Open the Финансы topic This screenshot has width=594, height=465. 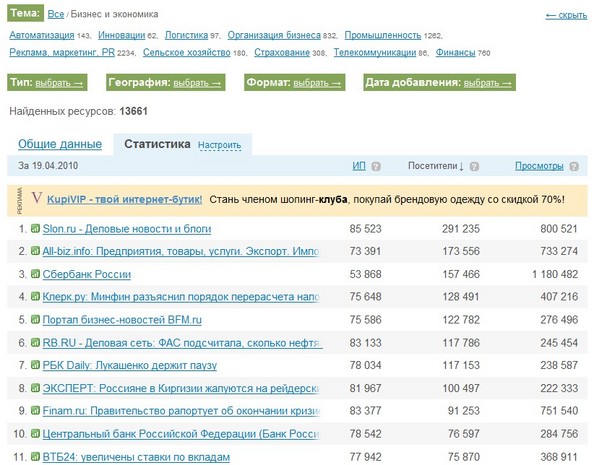(455, 52)
